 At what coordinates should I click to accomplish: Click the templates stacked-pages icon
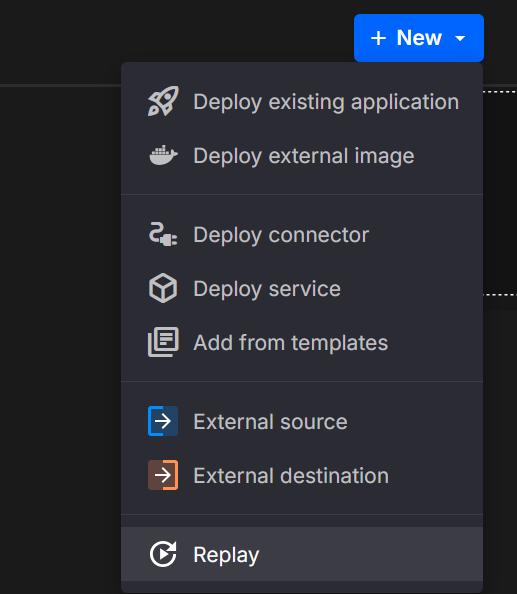(x=163, y=342)
